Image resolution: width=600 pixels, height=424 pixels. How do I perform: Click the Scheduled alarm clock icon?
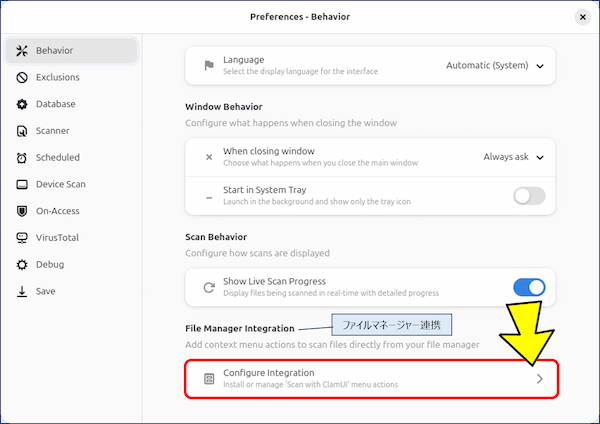(22, 158)
